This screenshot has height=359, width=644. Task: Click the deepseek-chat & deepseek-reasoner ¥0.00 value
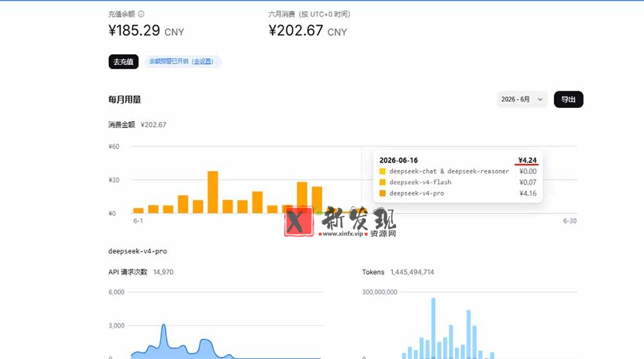tap(528, 172)
